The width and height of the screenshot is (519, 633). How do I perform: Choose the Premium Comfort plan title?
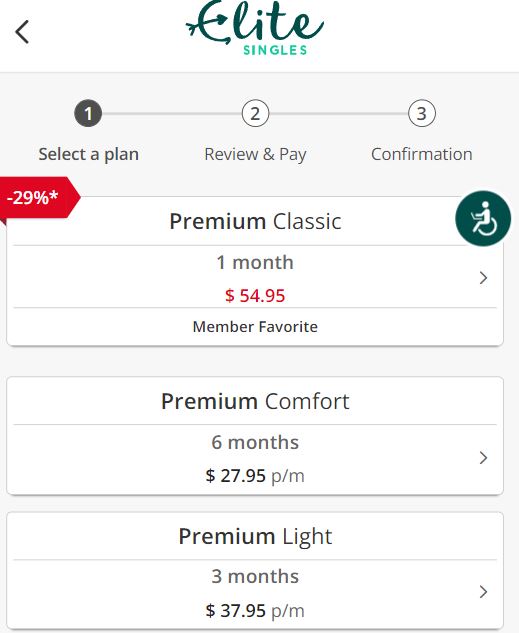pyautogui.click(x=255, y=401)
